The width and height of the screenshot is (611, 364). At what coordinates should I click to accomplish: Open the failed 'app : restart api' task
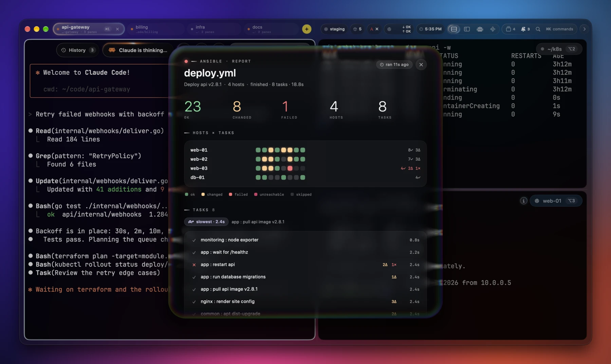[305, 265]
